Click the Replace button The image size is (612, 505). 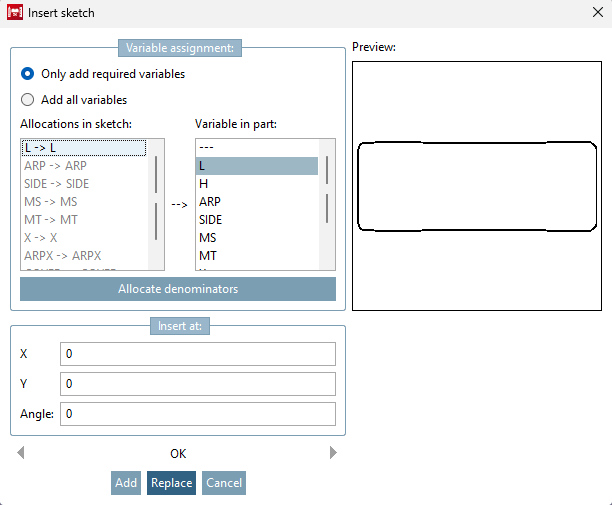click(x=171, y=483)
